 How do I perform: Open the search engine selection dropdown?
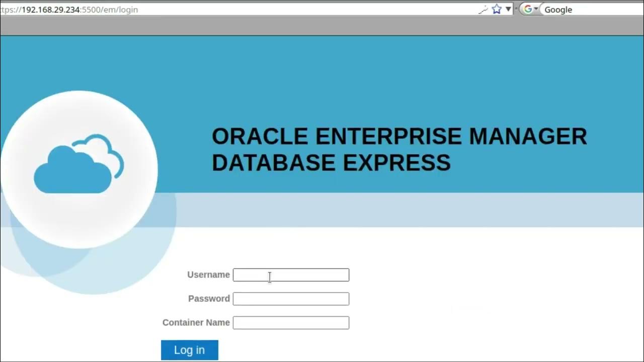[536, 9]
